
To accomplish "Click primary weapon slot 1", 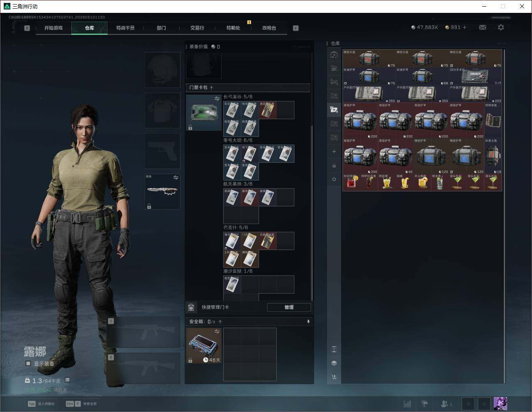I will tap(144, 332).
